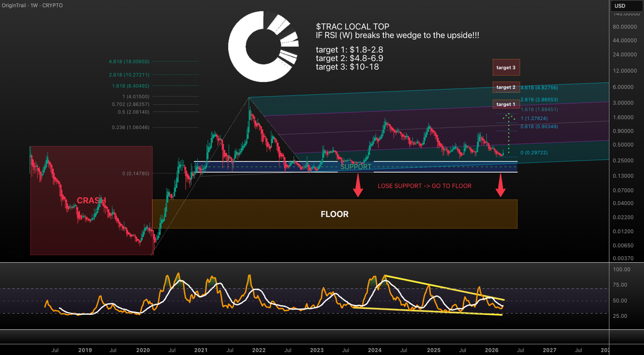Click fib label '2.618 (10.27211)'

[x=128, y=75]
